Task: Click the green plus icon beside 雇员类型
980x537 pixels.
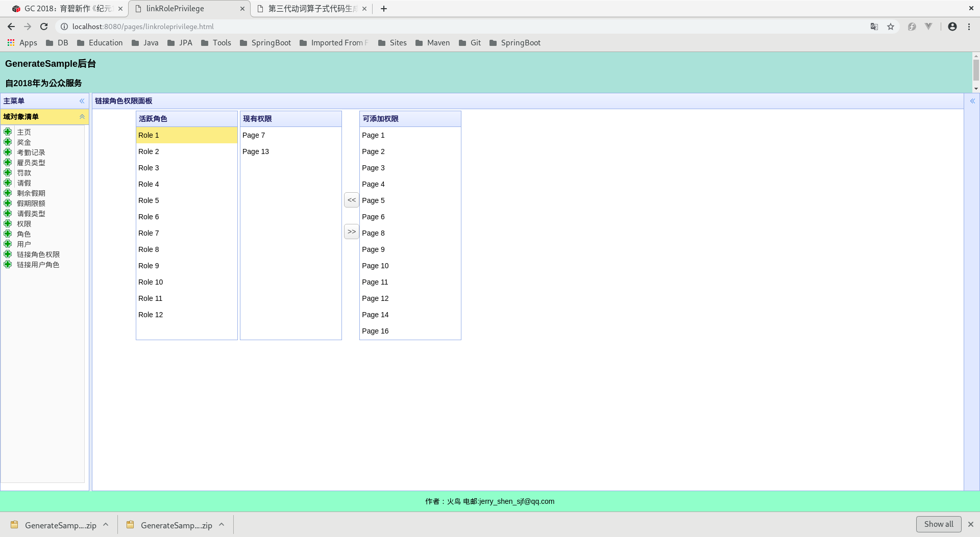Action: 8,162
